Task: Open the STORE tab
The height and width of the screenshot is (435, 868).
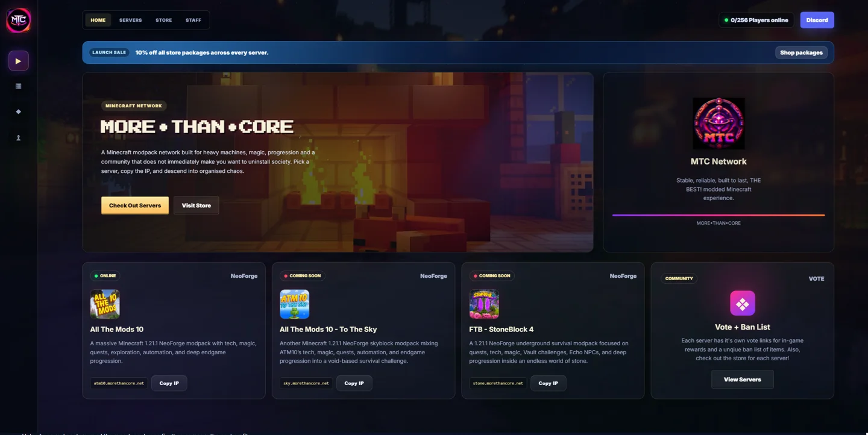Action: [x=164, y=20]
